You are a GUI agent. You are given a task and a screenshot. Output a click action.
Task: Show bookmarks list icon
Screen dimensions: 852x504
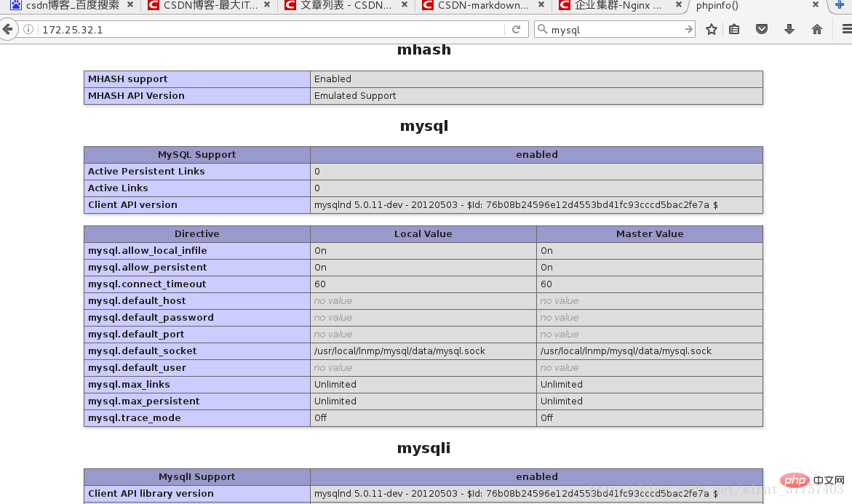(x=734, y=29)
